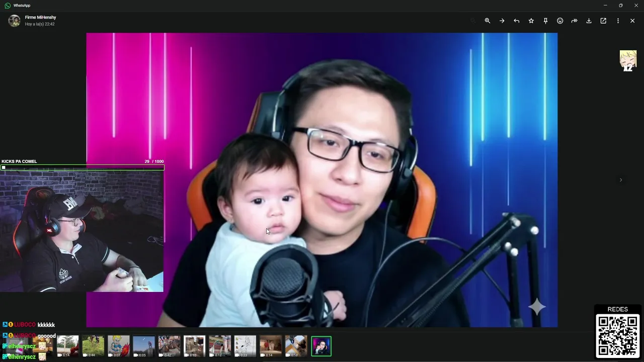This screenshot has width=644, height=362.
Task: Reply to this media message
Action: pos(516,21)
